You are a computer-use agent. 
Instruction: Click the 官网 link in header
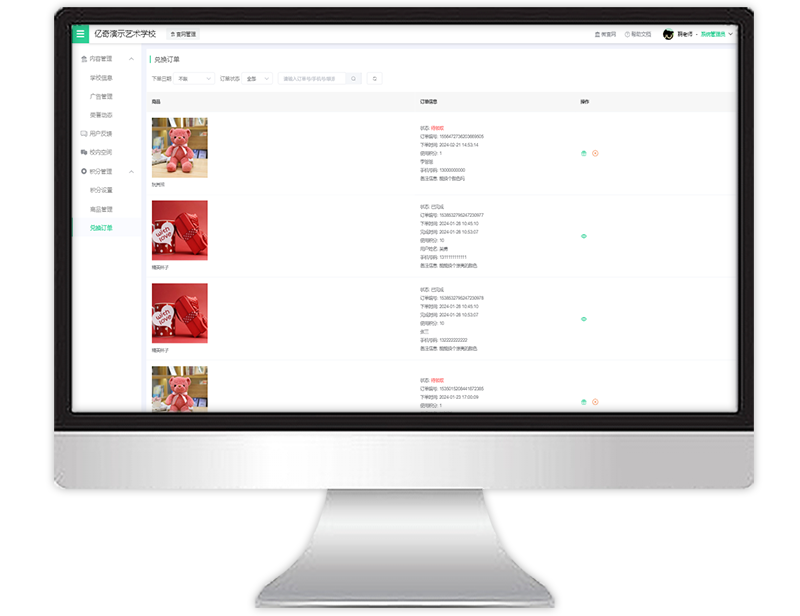[x=605, y=34]
